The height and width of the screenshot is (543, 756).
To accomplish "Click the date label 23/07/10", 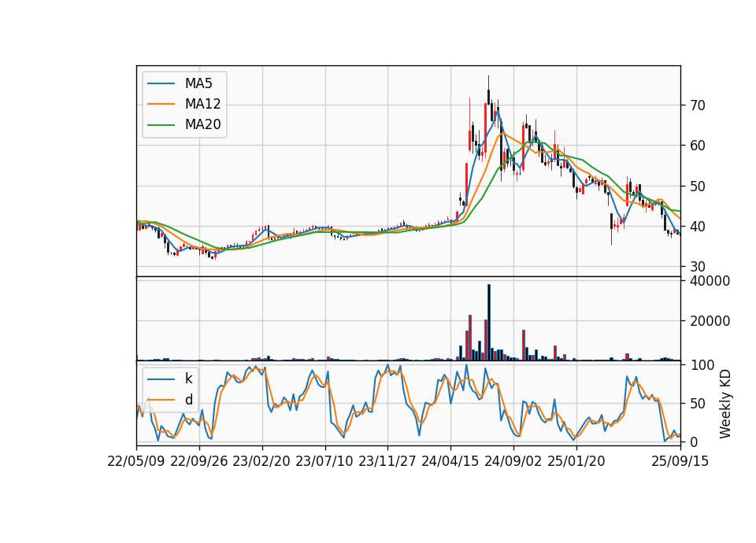I will click(x=324, y=461).
